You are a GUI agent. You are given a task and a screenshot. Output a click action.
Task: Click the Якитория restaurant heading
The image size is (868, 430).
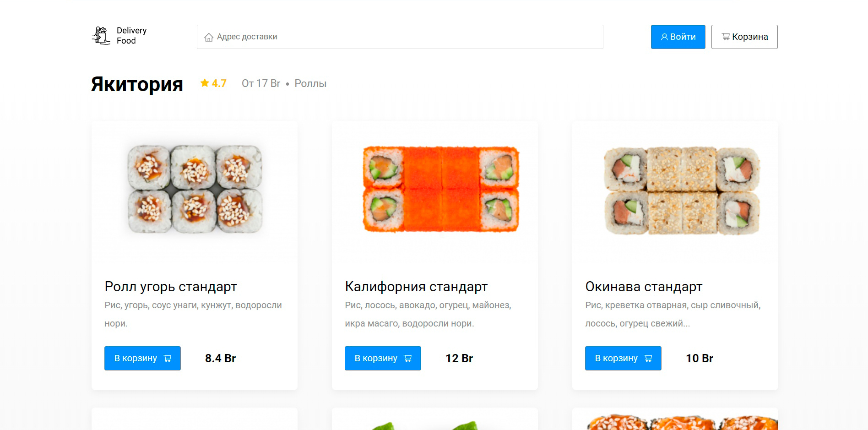(x=137, y=84)
